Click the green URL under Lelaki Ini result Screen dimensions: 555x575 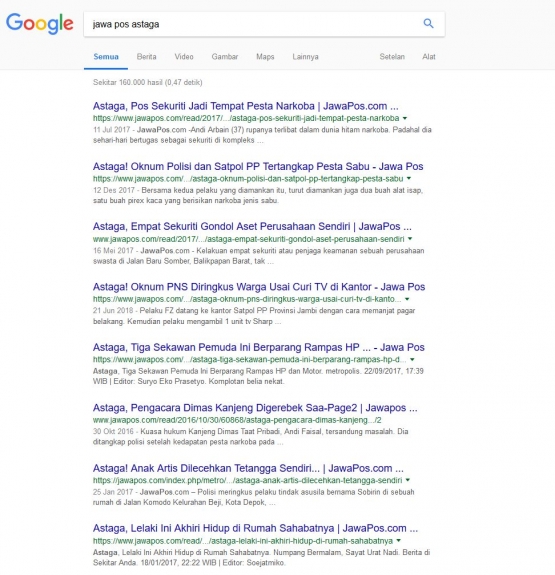[x=243, y=541]
